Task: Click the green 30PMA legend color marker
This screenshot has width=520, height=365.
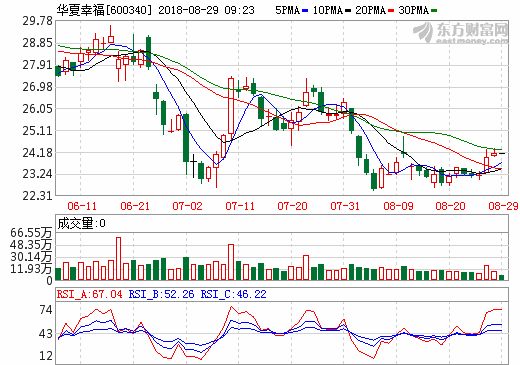Action: [434, 10]
